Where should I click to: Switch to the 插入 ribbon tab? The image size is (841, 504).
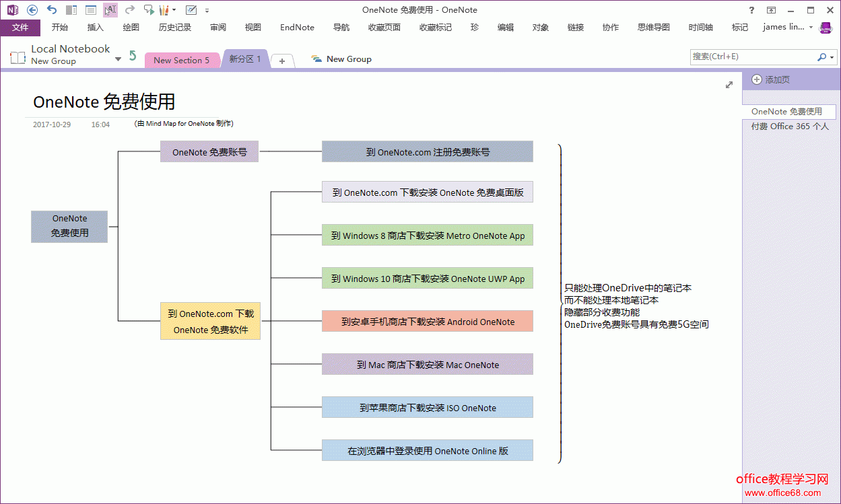96,28
